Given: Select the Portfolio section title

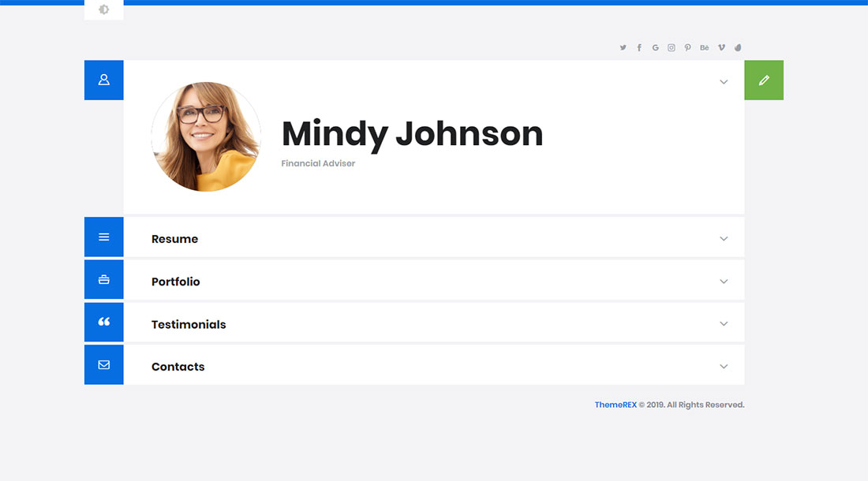Looking at the screenshot, I should click(175, 282).
